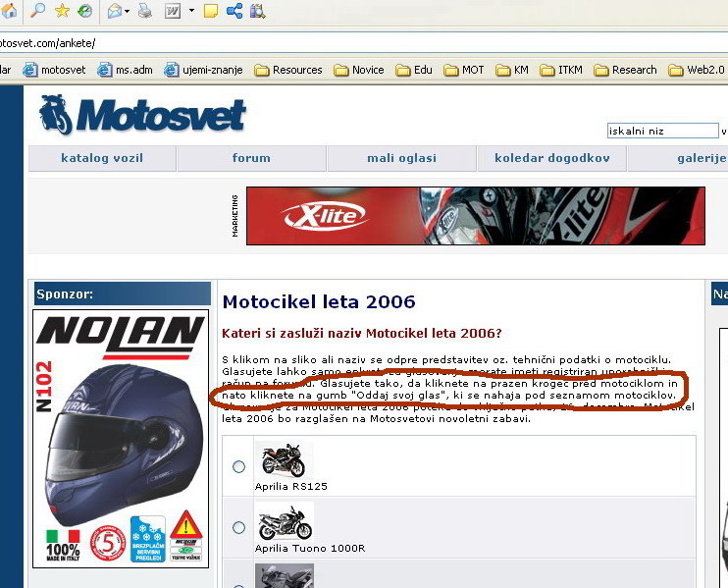Open the Web2.0 bookmarks folder
Screen dimensions: 728x588
(697, 70)
